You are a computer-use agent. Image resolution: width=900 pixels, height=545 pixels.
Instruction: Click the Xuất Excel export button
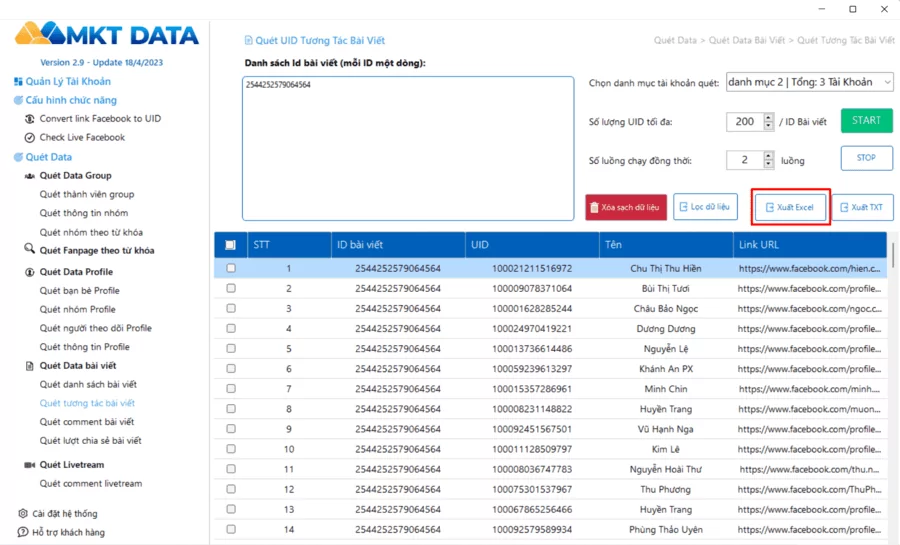[x=790, y=207]
